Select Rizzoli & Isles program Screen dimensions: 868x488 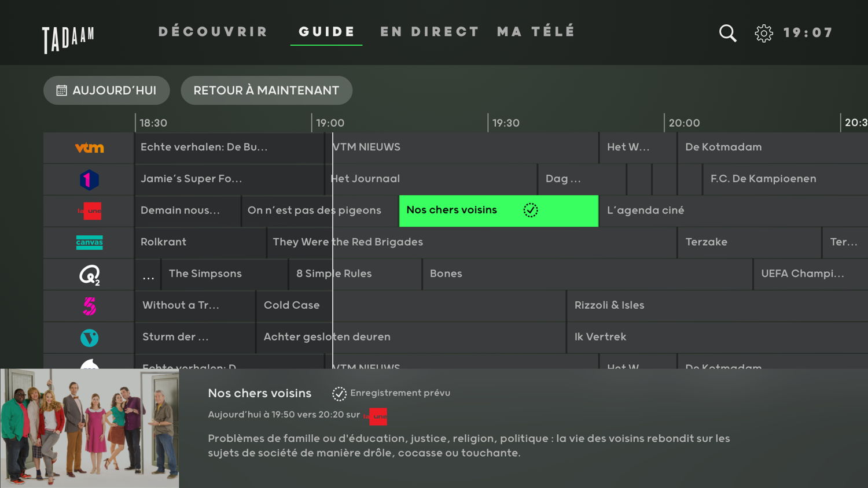coord(718,306)
